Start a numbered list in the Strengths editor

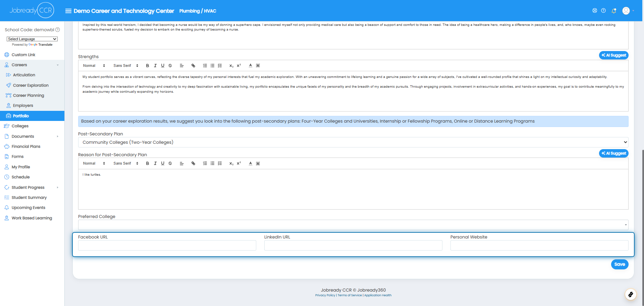[205, 65]
